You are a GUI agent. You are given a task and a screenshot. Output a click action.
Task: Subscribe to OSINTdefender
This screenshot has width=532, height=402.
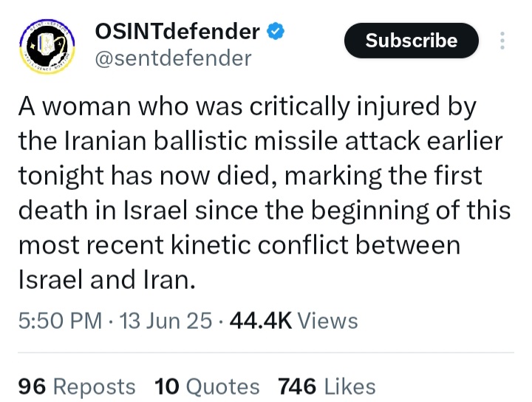pyautogui.click(x=412, y=41)
